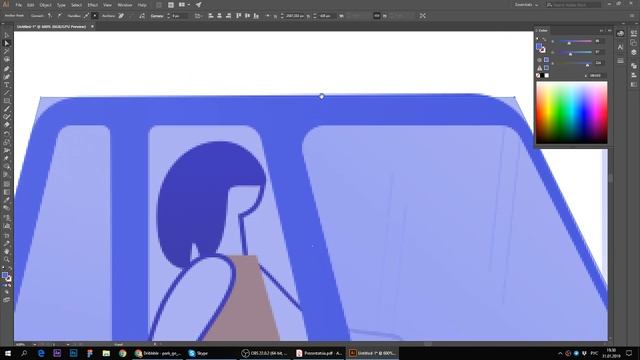Click the middle color slider in Color panel

tap(575, 52)
